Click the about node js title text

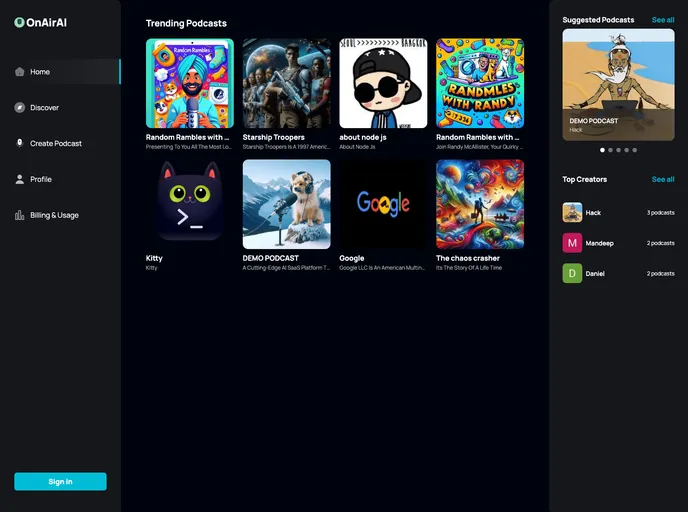tap(363, 137)
